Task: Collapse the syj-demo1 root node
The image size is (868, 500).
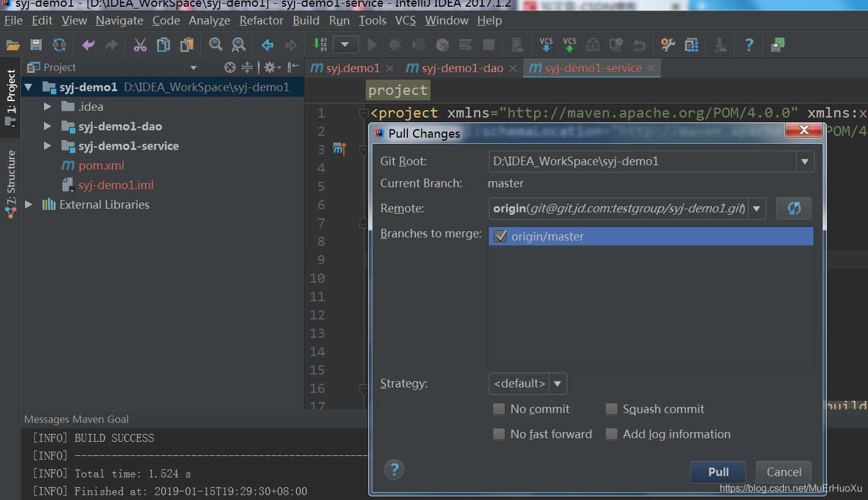Action: [x=28, y=88]
